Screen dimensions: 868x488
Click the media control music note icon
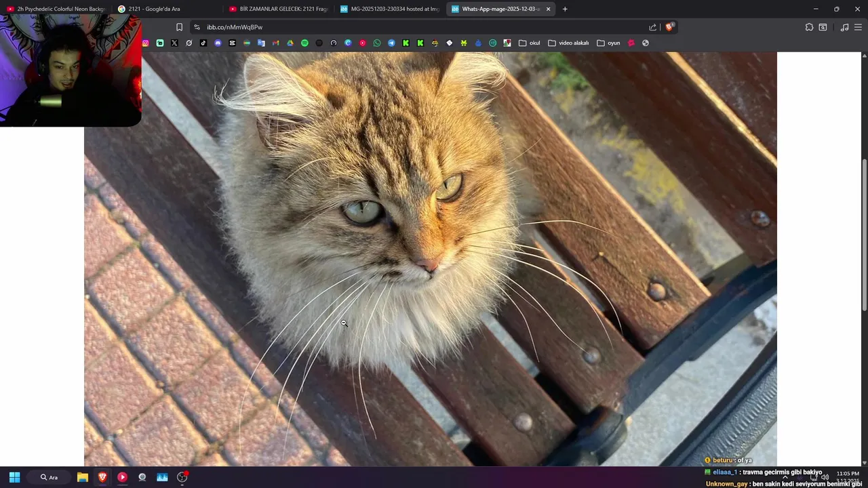pos(844,27)
